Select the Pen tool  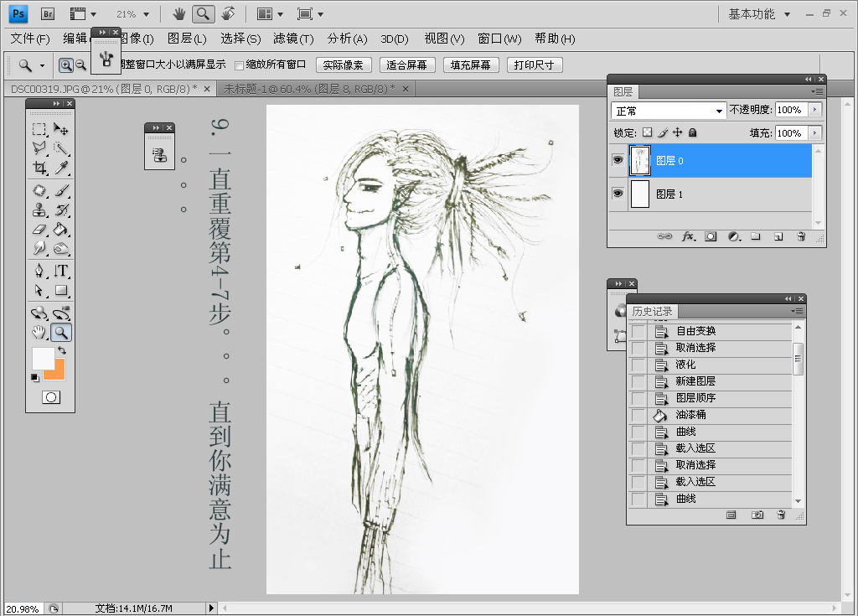click(39, 270)
